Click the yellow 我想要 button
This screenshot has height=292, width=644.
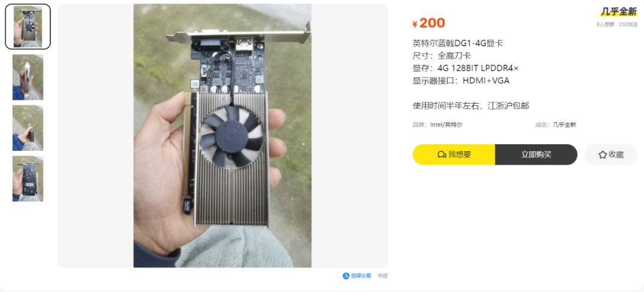click(x=454, y=155)
